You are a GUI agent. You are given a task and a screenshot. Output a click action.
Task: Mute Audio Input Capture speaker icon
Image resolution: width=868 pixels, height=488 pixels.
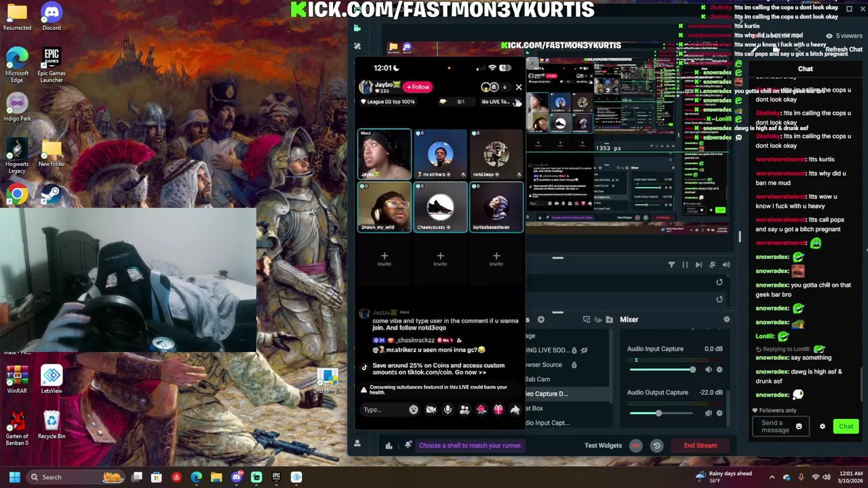(709, 369)
